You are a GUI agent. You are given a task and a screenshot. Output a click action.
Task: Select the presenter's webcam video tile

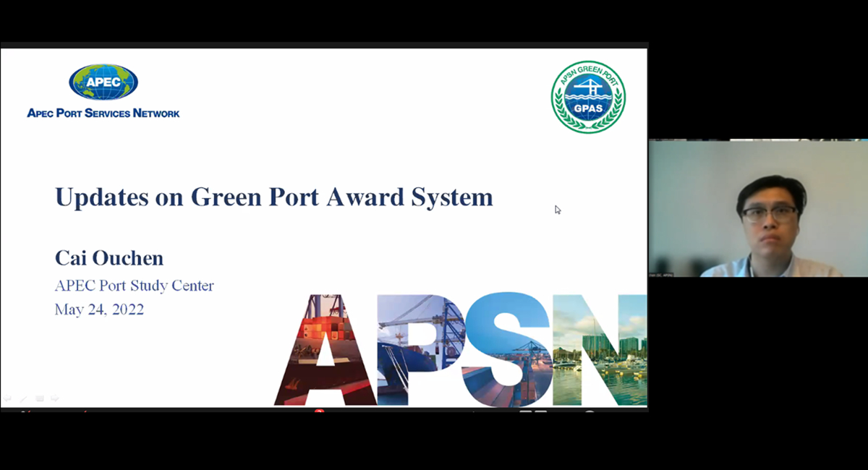758,208
